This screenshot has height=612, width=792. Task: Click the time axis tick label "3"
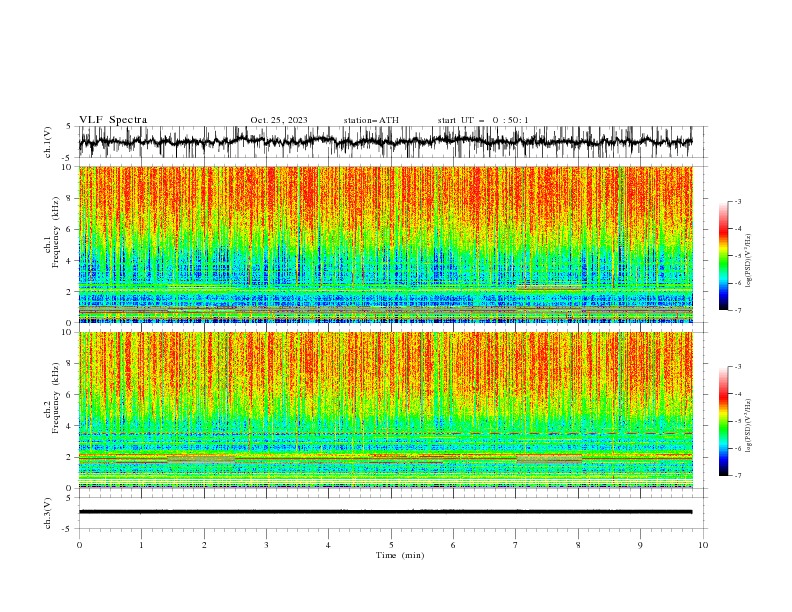point(267,545)
